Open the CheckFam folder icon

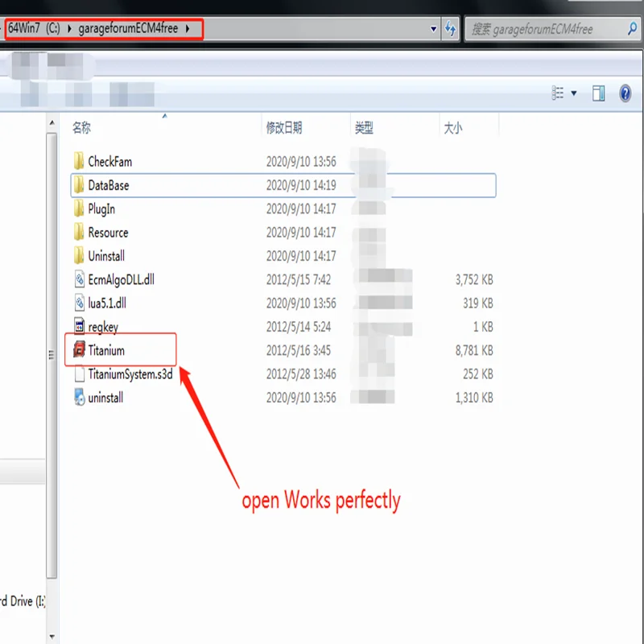(x=79, y=161)
